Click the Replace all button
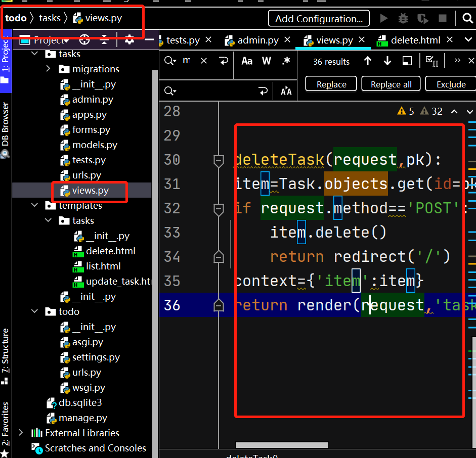Image resolution: width=476 pixels, height=458 pixels. click(391, 84)
